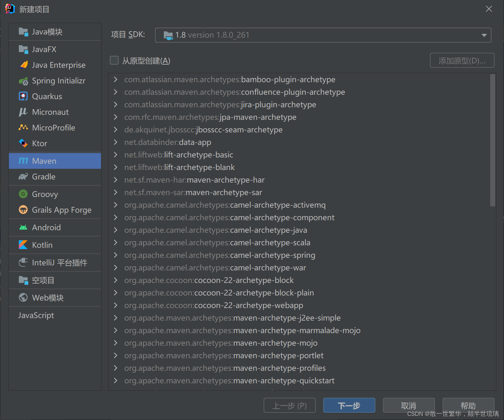Click the Web模块 globe icon

[x=23, y=297]
